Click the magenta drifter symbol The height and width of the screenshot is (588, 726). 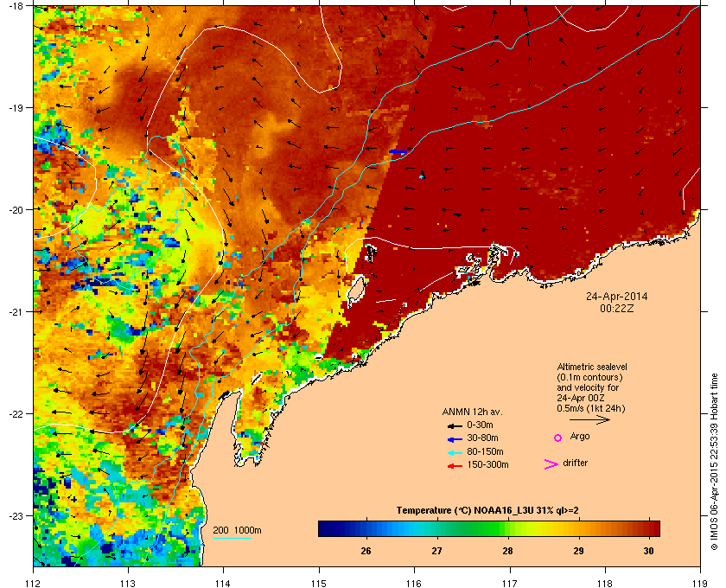[x=551, y=464]
